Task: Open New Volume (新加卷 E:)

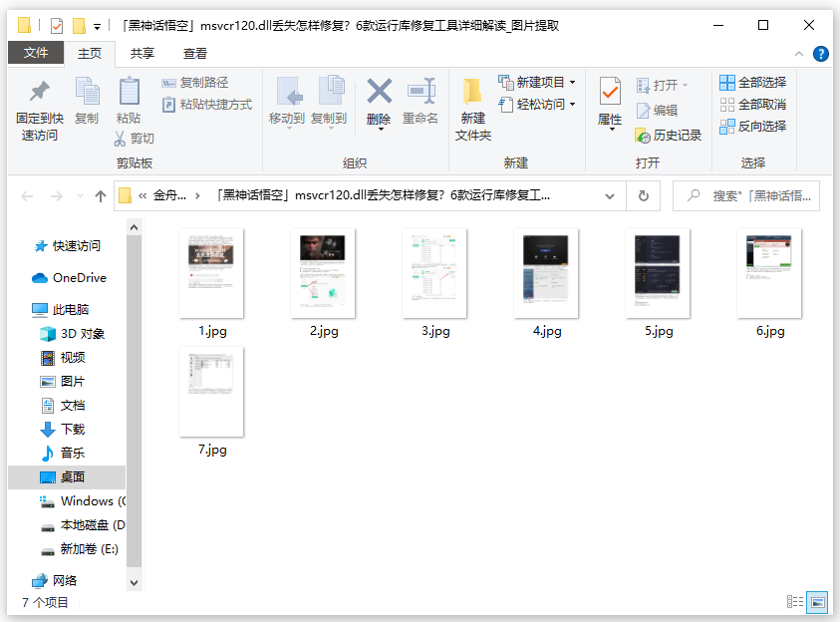Action: tap(80, 549)
